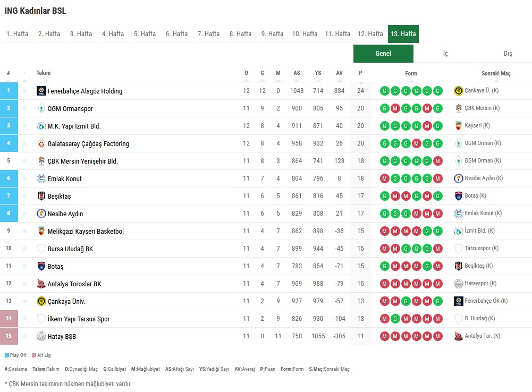Open the 9. Hafta tab
This screenshot has height=392, width=532.
point(272,34)
